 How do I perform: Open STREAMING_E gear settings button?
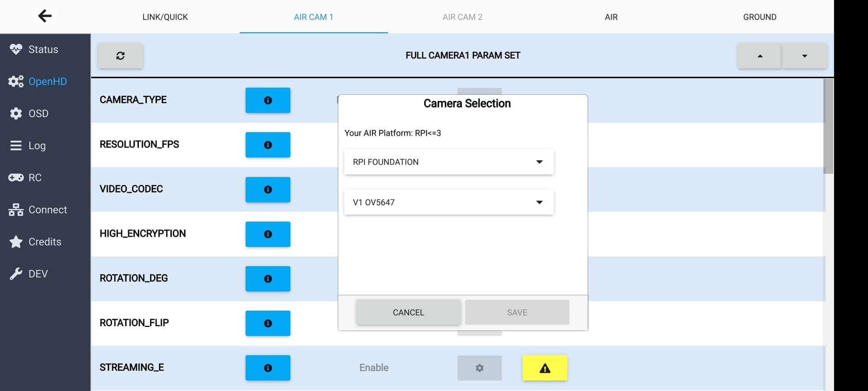pos(479,368)
